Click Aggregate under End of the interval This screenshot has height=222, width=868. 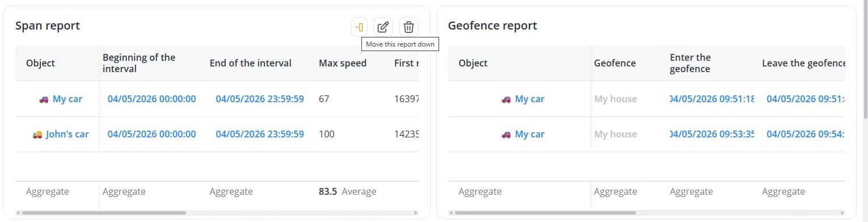click(231, 191)
